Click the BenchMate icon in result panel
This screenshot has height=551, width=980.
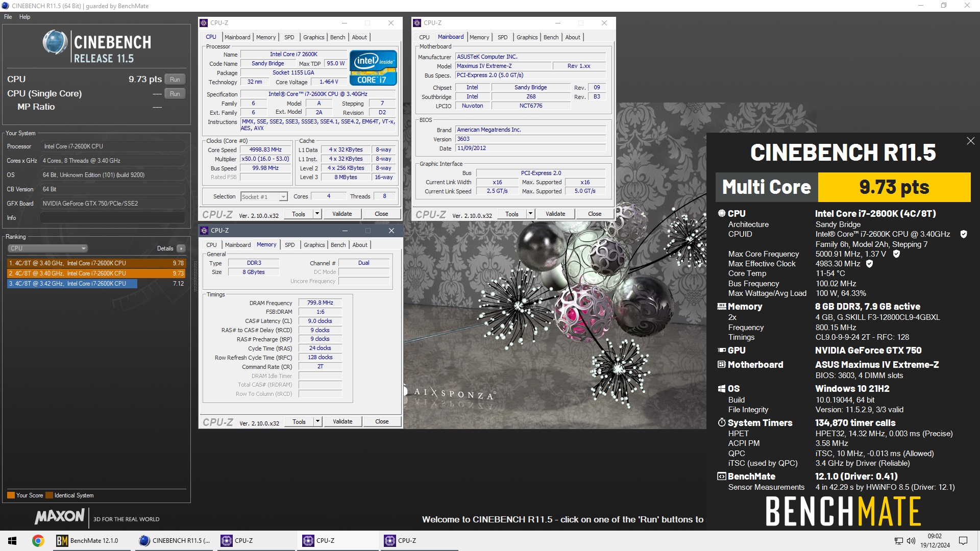[721, 476]
